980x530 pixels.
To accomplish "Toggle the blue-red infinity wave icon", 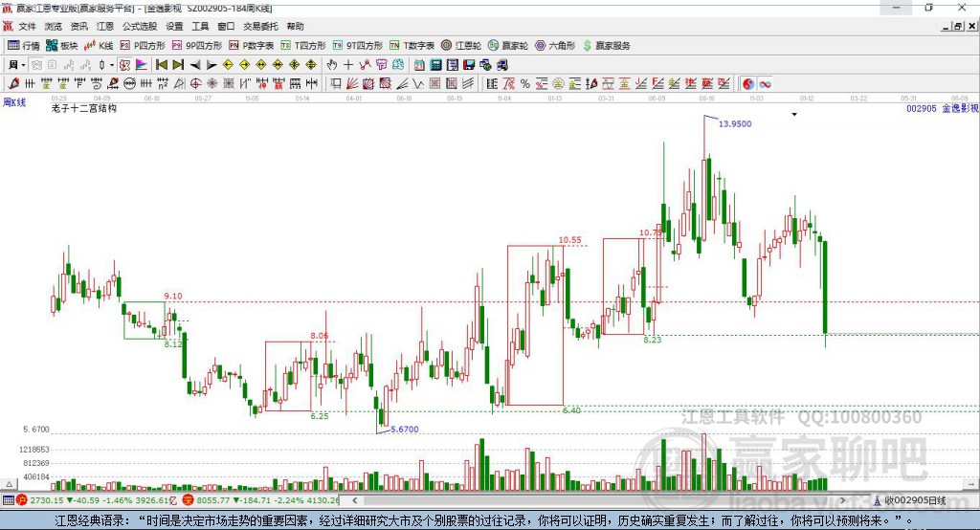I will 765,84.
